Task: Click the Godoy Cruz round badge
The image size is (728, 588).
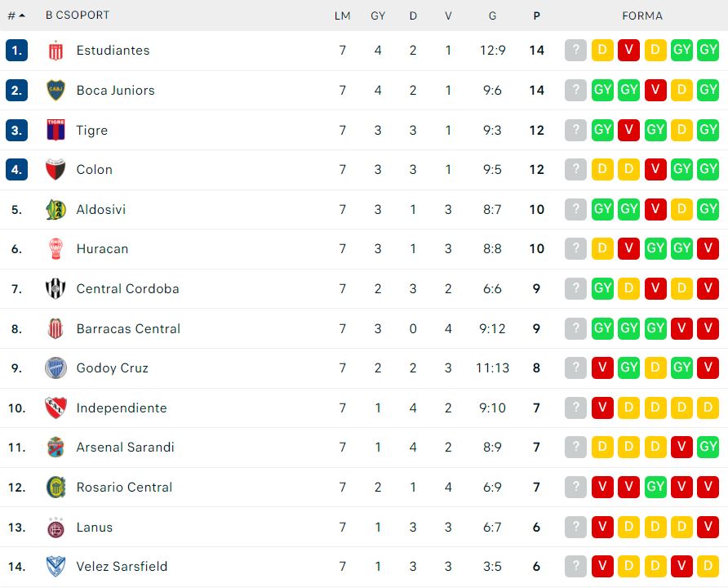Action: (55, 367)
